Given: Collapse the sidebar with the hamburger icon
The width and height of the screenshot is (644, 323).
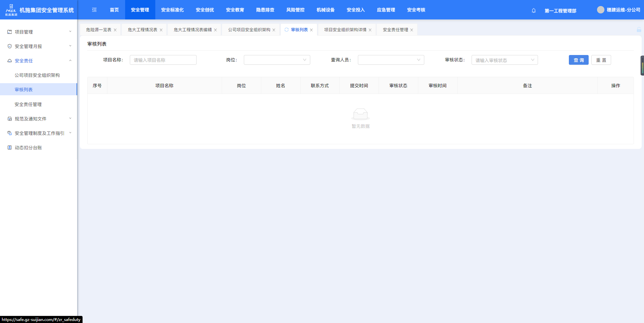Looking at the screenshot, I should pyautogui.click(x=94, y=10).
